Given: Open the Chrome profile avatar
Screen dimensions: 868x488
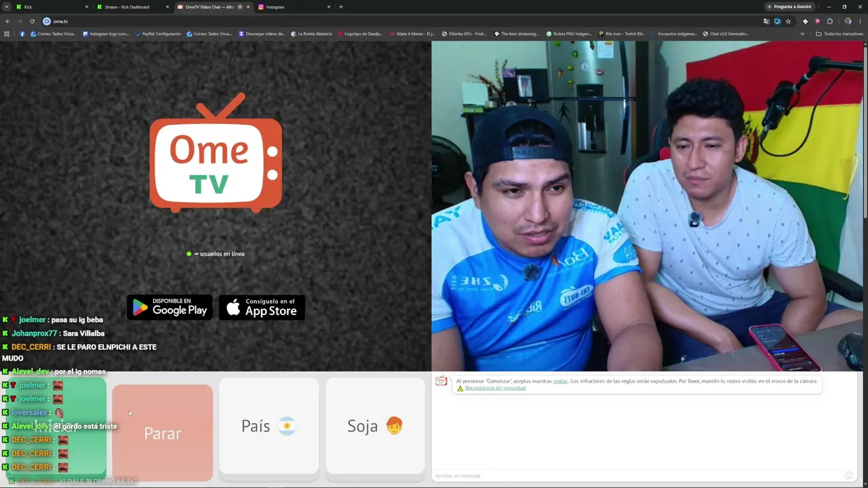Looking at the screenshot, I should pyautogui.click(x=848, y=21).
